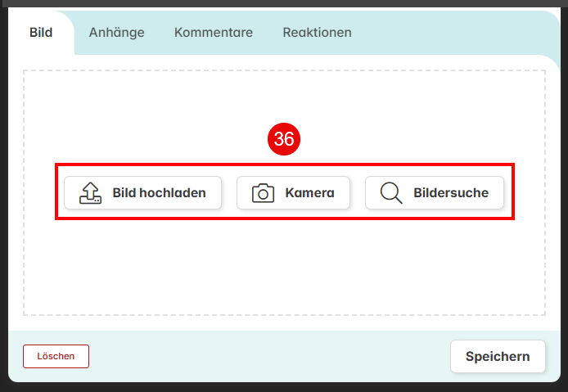568x392 pixels.
Task: Click the magnifying glass icon
Action: pos(391,193)
